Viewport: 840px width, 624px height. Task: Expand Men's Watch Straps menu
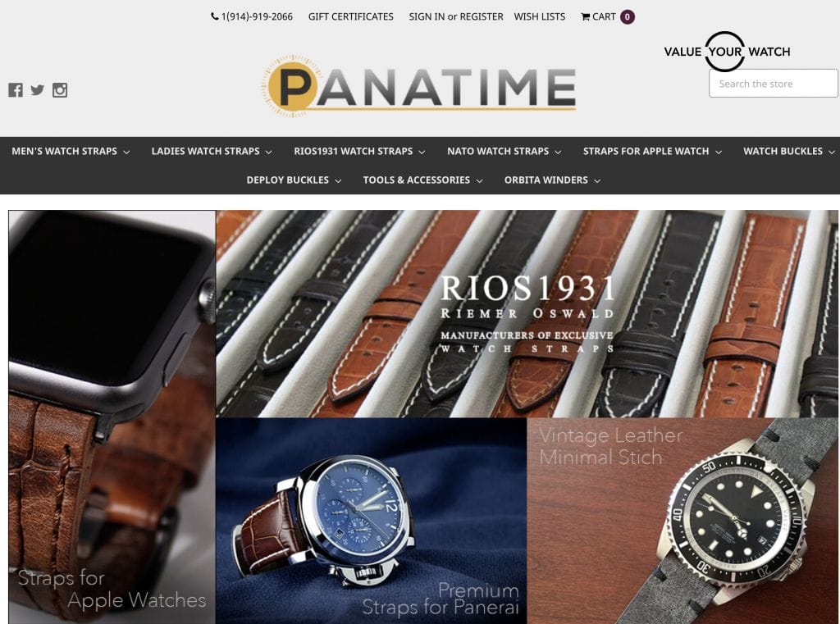click(x=71, y=151)
